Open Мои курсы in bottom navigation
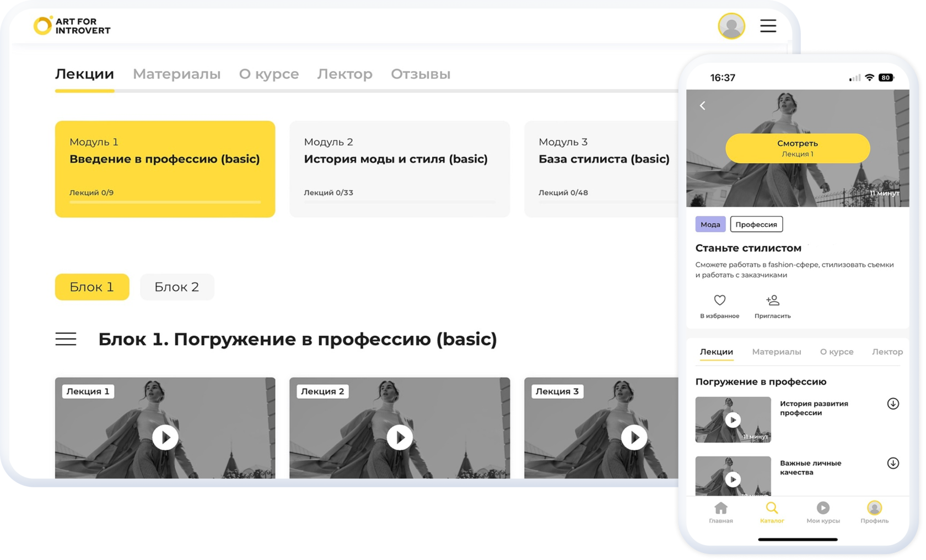 (x=823, y=512)
